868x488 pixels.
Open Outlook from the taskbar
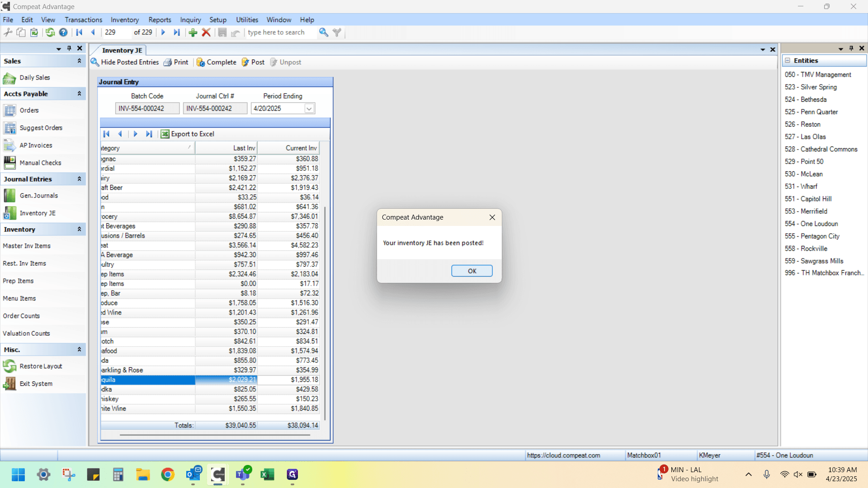(x=193, y=474)
